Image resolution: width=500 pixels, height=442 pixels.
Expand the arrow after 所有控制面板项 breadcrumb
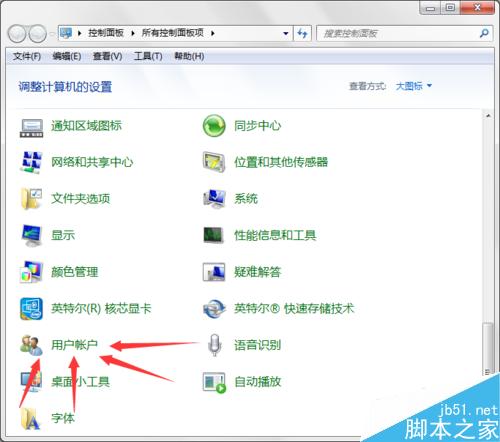point(213,33)
